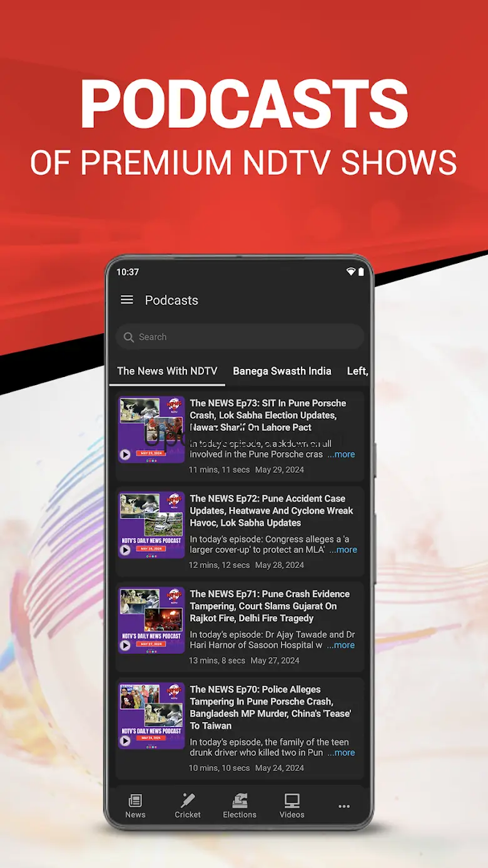The height and width of the screenshot is (868, 488).
Task: Click the Podcasts screen title
Action: [x=171, y=300]
